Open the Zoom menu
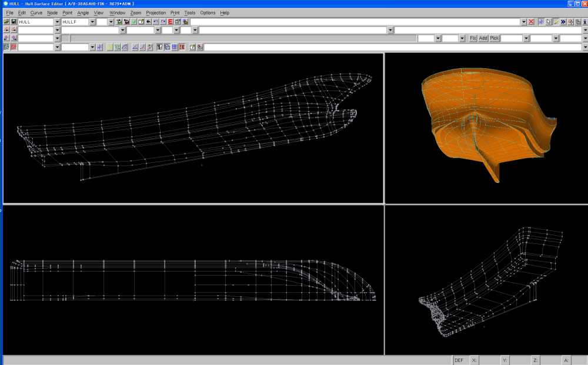588x365 pixels. (x=136, y=12)
